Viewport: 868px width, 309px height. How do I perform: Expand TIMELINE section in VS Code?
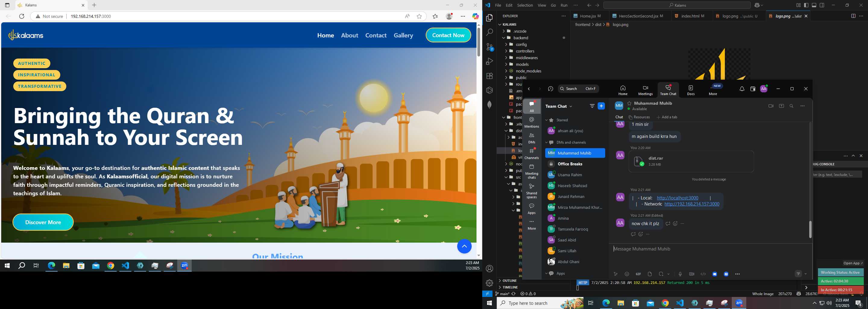pos(510,287)
